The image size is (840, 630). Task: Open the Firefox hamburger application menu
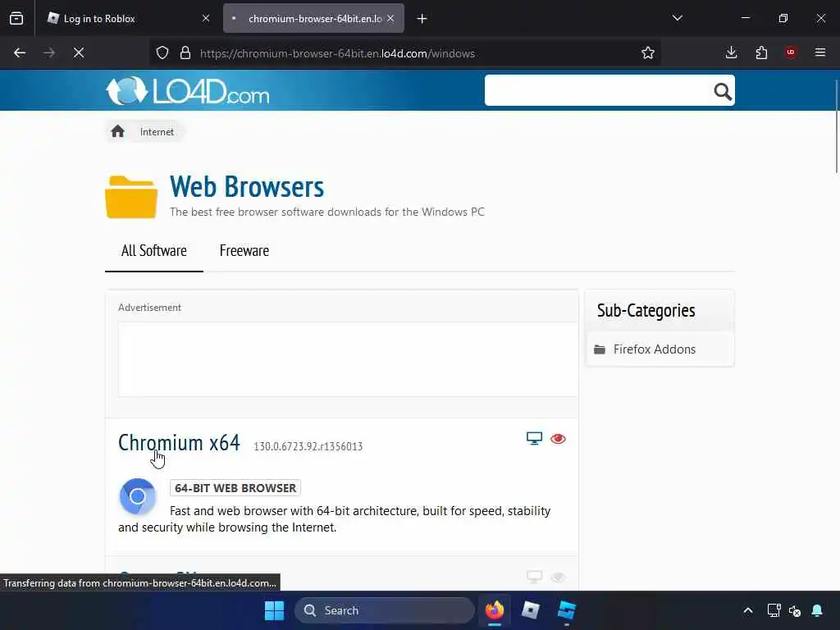pos(820,52)
